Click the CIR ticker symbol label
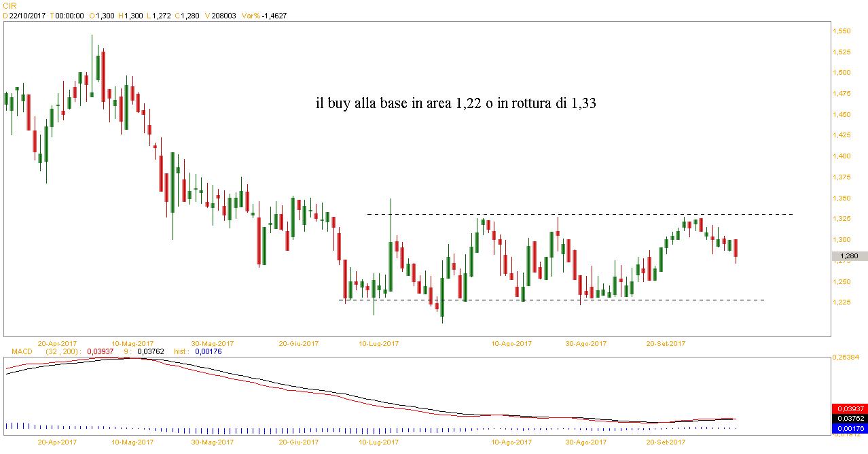Screen dimensions: 868x454 (x=10, y=5)
